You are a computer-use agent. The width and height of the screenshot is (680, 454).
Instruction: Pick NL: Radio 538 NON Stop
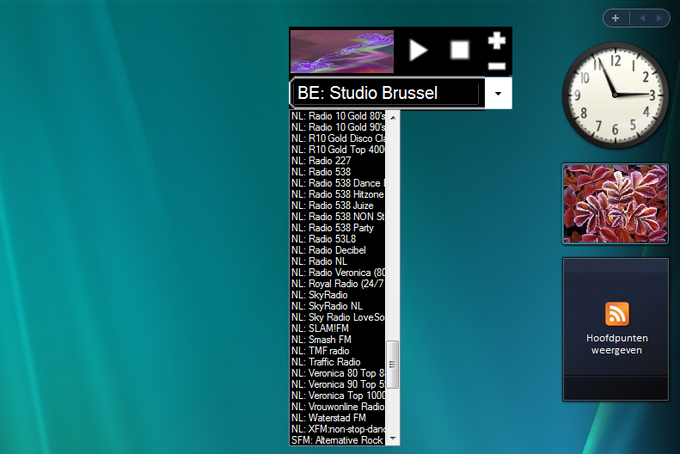coord(337,216)
